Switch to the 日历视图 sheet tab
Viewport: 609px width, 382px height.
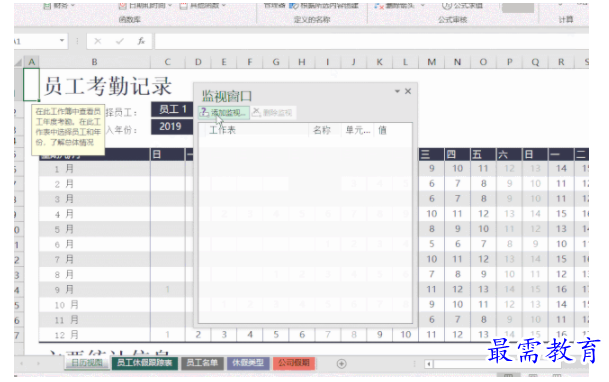pos(86,363)
